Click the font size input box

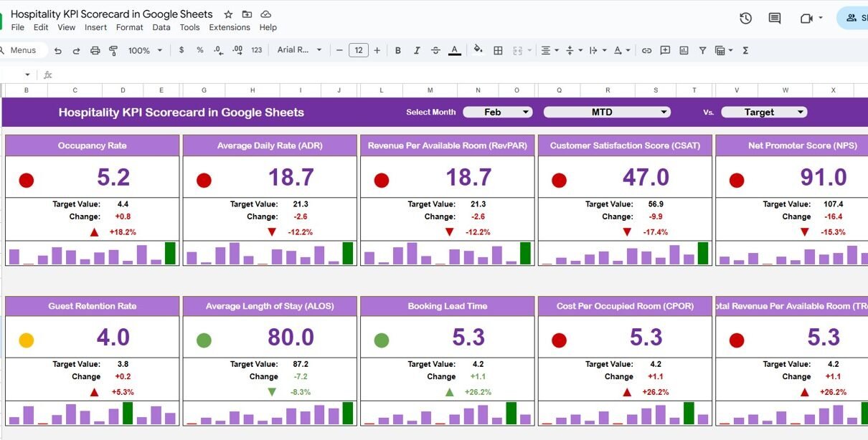pos(358,50)
